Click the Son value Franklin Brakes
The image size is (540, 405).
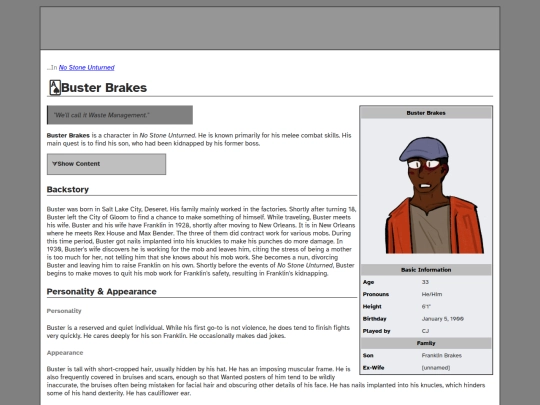click(442, 355)
